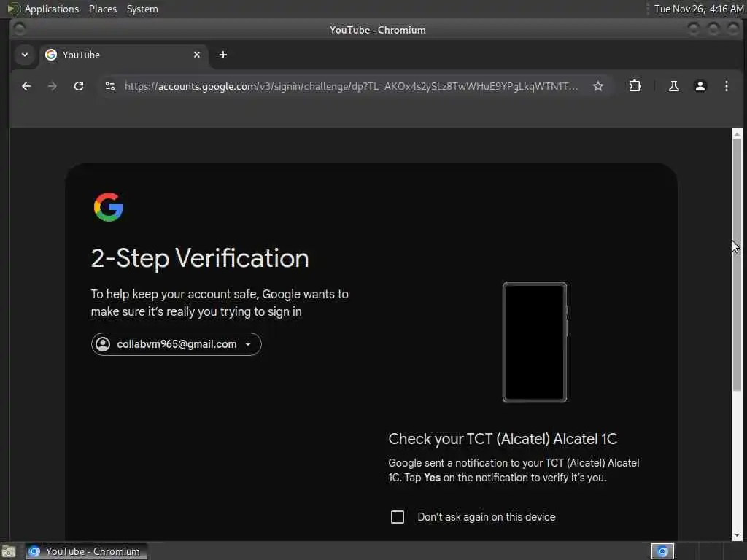Click 'Check your TCT (Alcatel) Alcatel 1C' text

503,438
